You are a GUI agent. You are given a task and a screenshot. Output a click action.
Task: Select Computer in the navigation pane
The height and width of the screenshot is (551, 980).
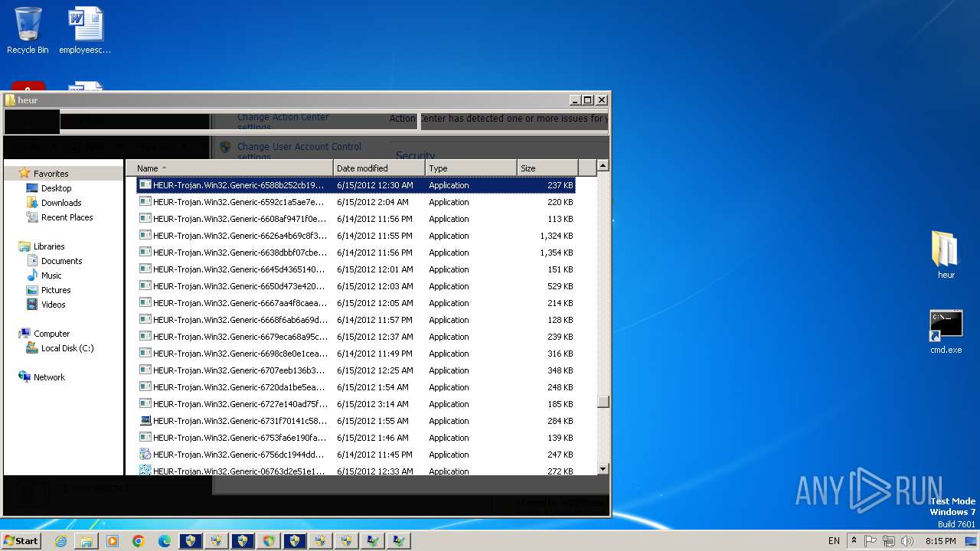(x=51, y=334)
